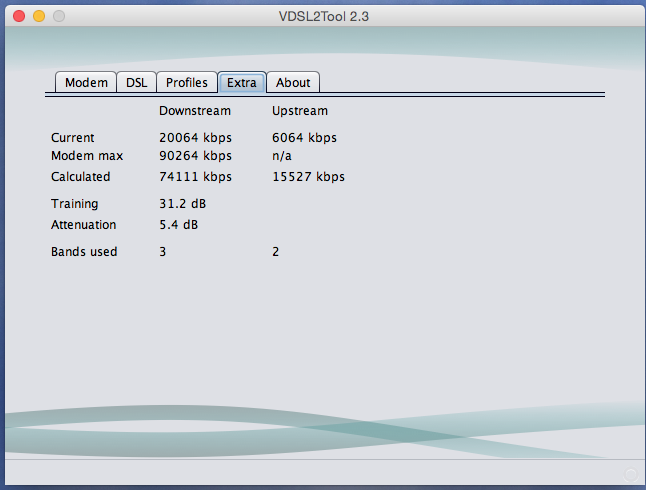
Task: Show the About tab
Action: [293, 83]
